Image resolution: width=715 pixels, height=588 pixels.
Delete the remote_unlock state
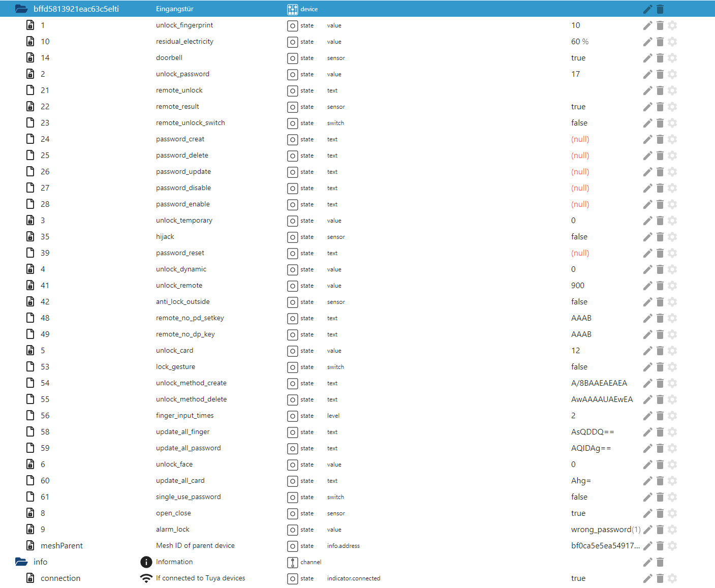coord(660,90)
